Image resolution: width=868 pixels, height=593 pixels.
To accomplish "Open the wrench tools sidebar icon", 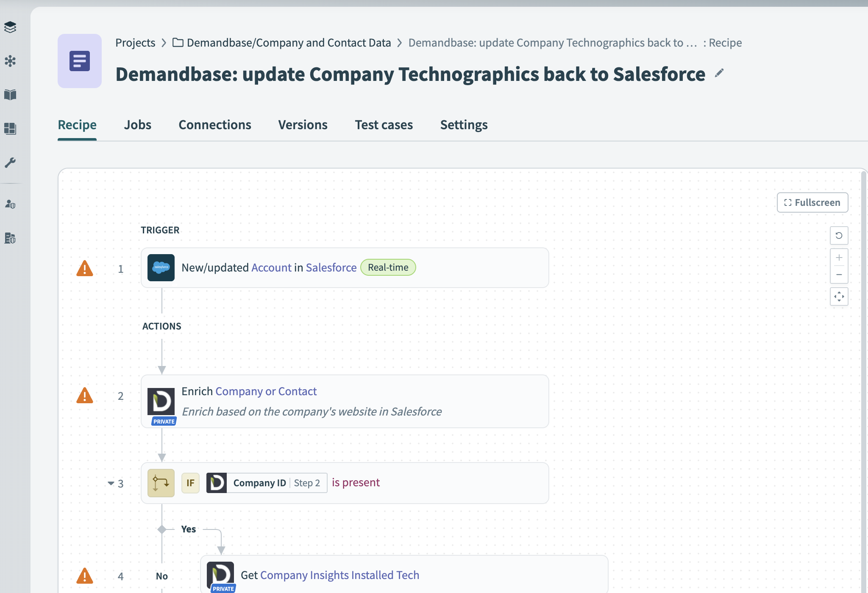I will point(10,163).
